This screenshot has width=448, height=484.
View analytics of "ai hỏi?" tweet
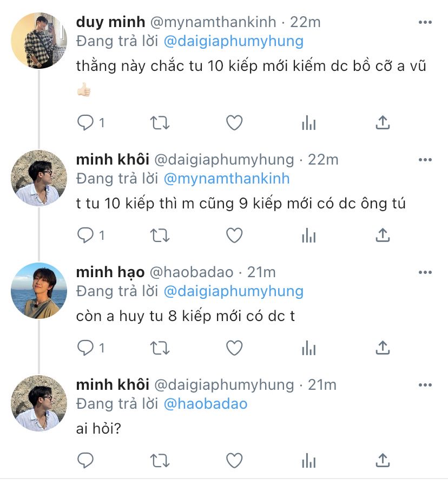point(308,460)
